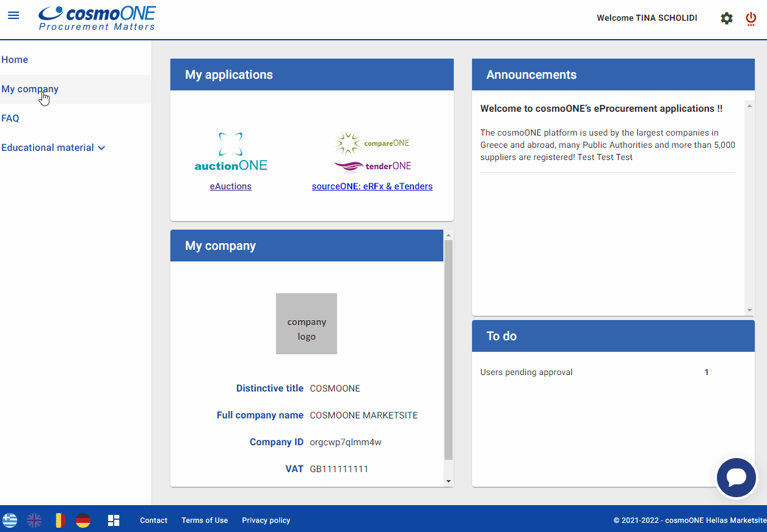Log out using the red power icon
Image resolution: width=767 pixels, height=532 pixels.
pyautogui.click(x=751, y=18)
